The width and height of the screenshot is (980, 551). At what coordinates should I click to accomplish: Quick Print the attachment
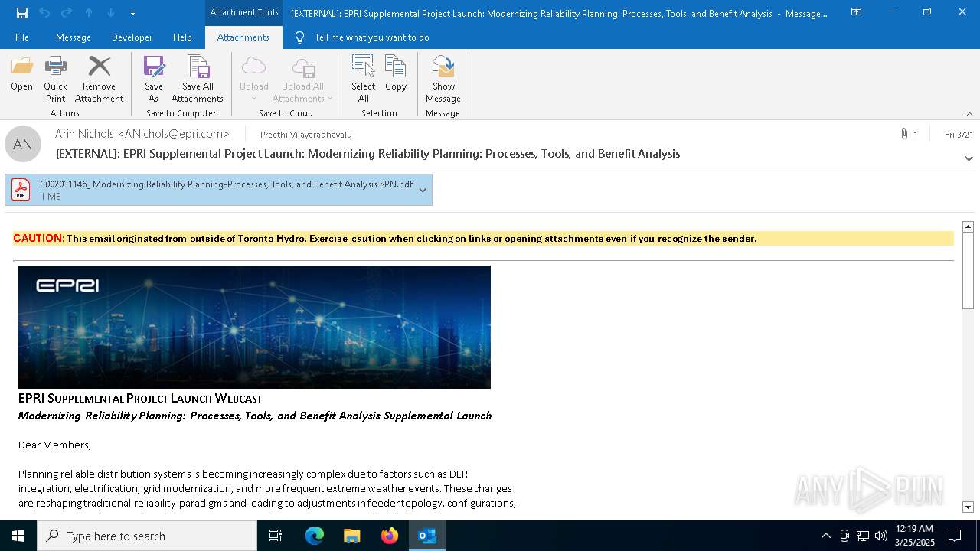click(55, 80)
